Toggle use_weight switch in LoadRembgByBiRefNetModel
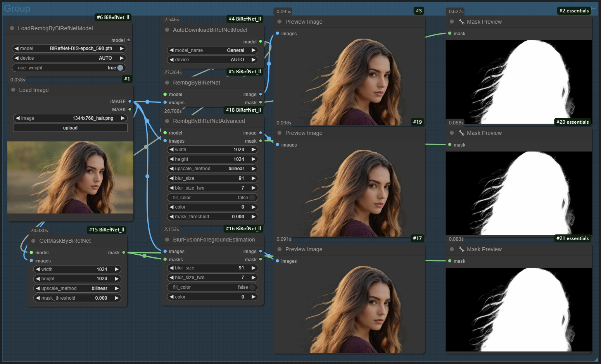Viewport: 601px width, 364px height. (x=120, y=68)
